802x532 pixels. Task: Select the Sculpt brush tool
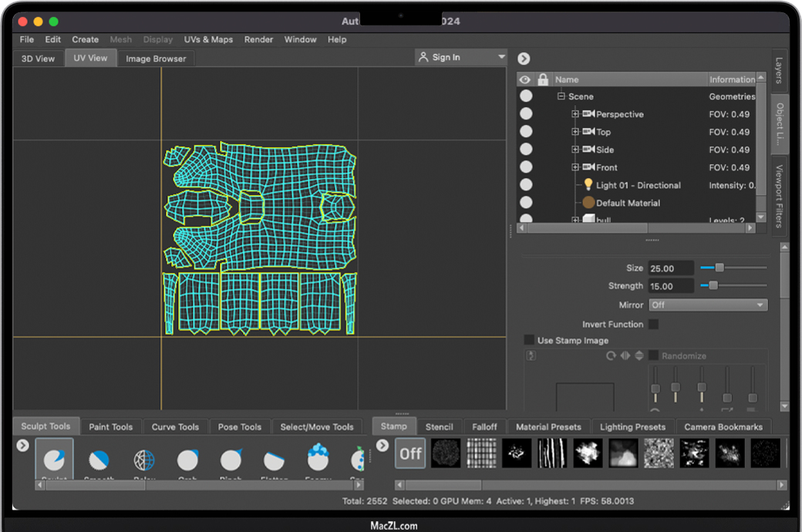tap(55, 460)
